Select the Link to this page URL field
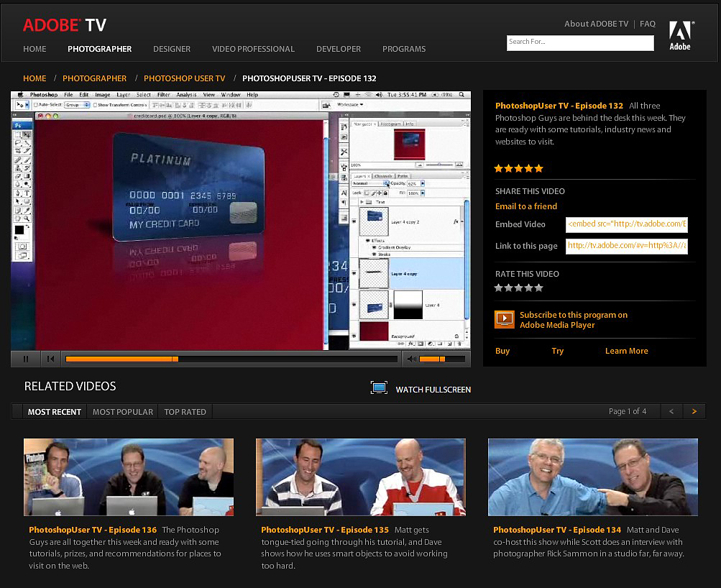The height and width of the screenshot is (588, 721). (x=627, y=246)
